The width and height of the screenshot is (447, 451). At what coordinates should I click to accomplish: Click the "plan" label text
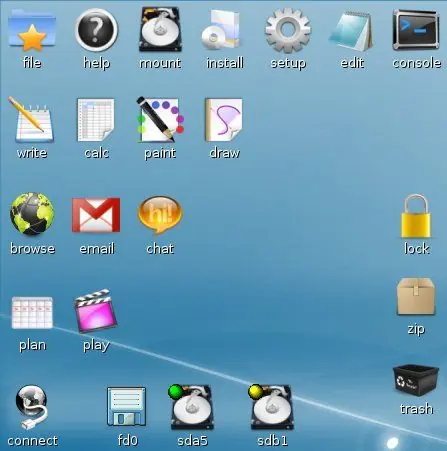click(x=32, y=345)
